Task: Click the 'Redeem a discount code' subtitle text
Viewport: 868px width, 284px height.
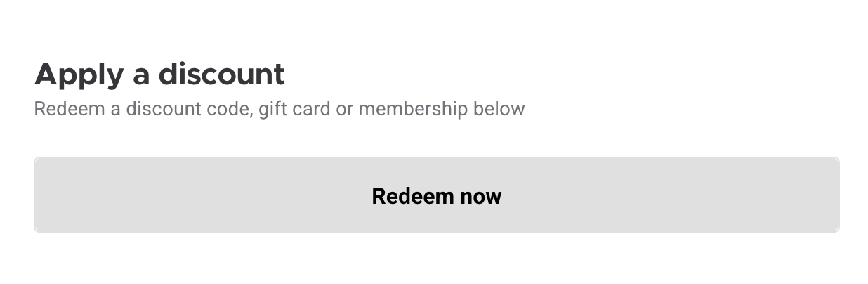Action: [279, 109]
